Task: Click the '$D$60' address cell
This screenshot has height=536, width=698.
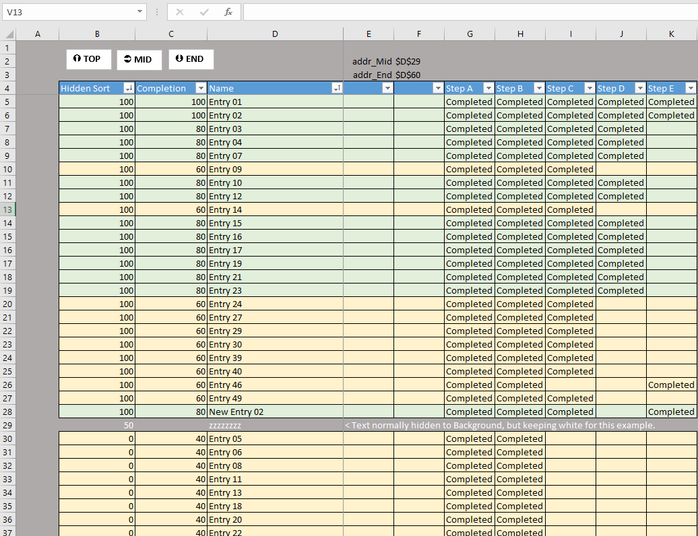Action: tap(419, 75)
